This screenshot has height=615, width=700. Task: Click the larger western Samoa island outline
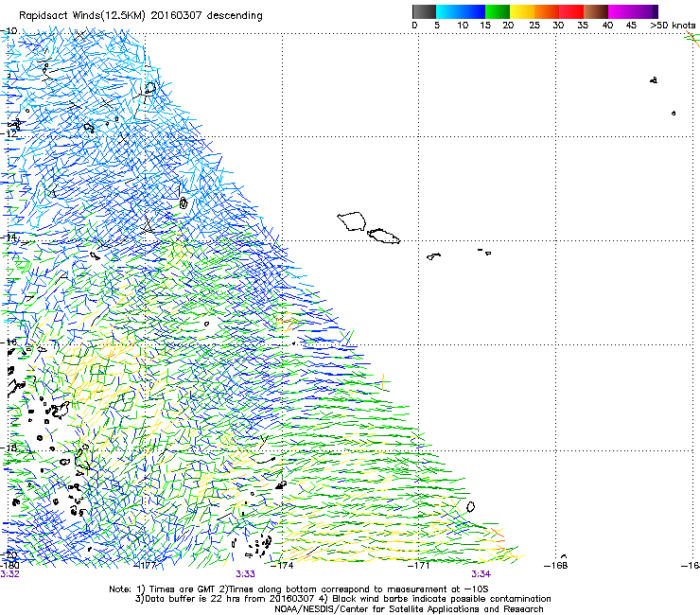click(x=352, y=221)
